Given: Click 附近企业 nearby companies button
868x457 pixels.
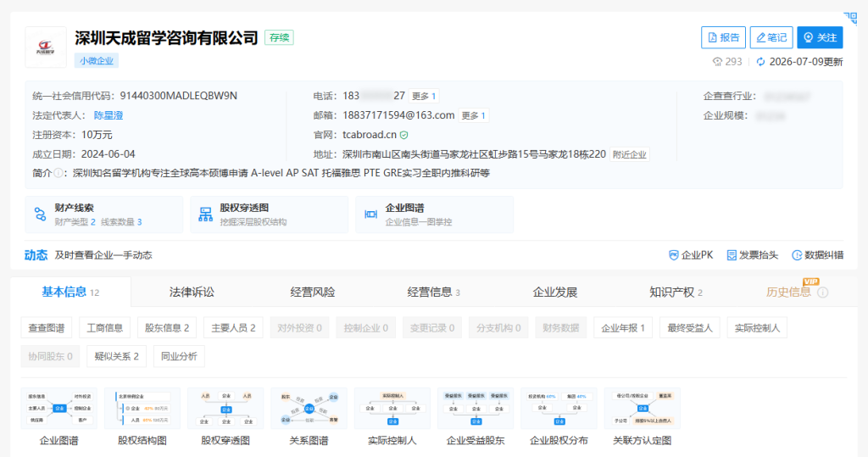Looking at the screenshot, I should tap(630, 154).
